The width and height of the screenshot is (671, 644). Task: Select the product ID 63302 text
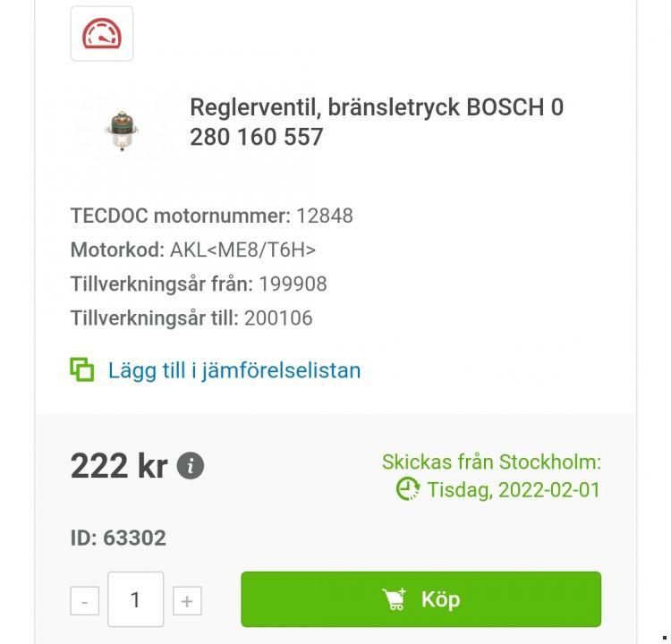click(118, 538)
